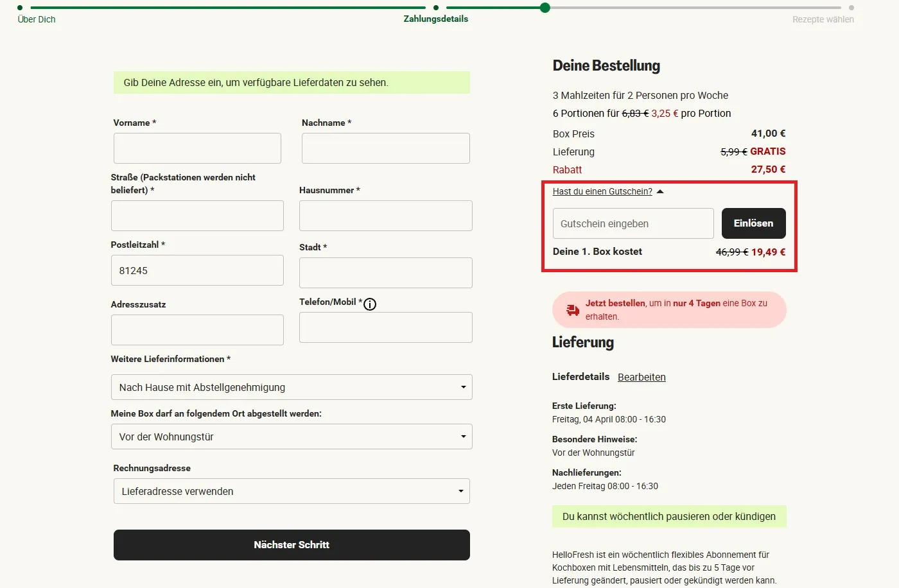Click the "Hast du einen Gutschein?" link
Viewport: 899px width, 588px height.
click(x=602, y=191)
